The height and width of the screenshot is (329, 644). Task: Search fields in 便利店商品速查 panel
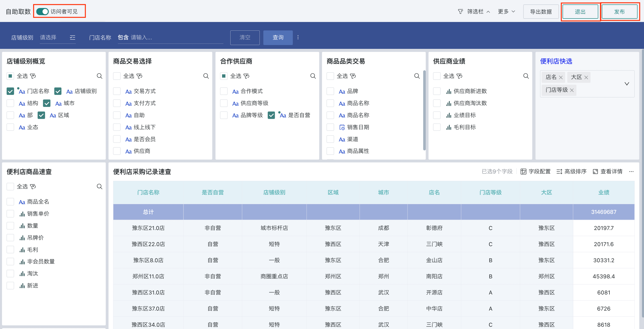99,187
